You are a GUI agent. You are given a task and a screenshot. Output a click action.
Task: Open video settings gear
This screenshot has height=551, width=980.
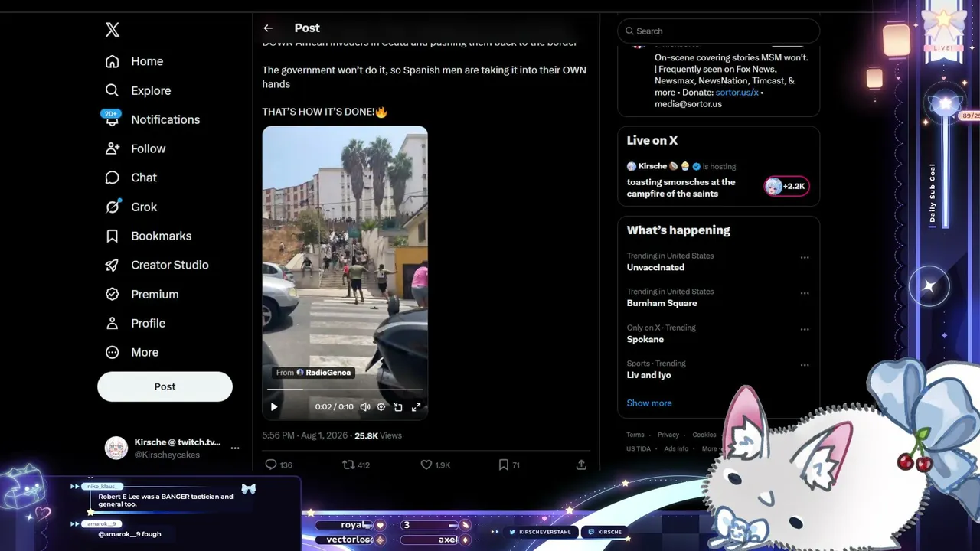381,407
